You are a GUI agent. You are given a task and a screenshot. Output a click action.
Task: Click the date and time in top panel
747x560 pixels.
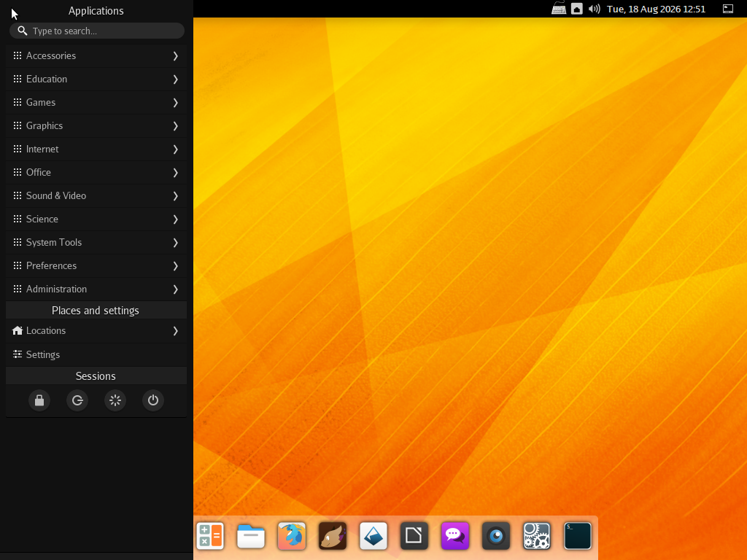pyautogui.click(x=656, y=9)
